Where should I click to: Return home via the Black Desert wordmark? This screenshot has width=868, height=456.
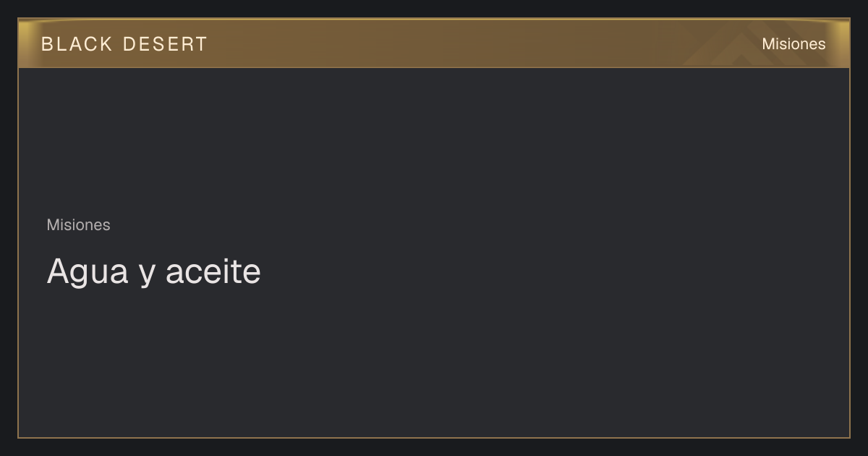tap(124, 44)
